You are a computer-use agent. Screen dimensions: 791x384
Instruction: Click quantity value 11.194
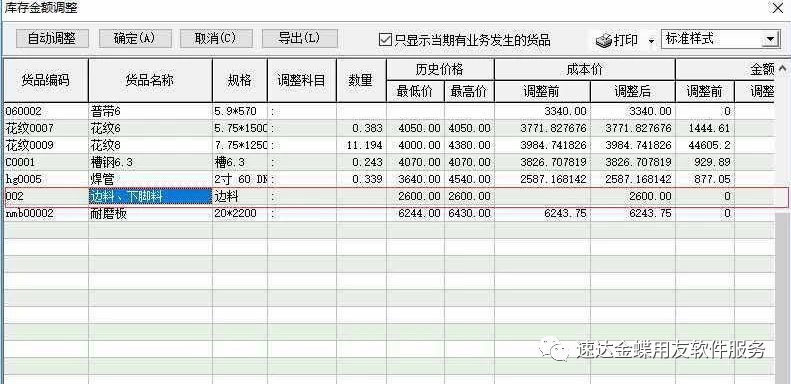[x=365, y=145]
